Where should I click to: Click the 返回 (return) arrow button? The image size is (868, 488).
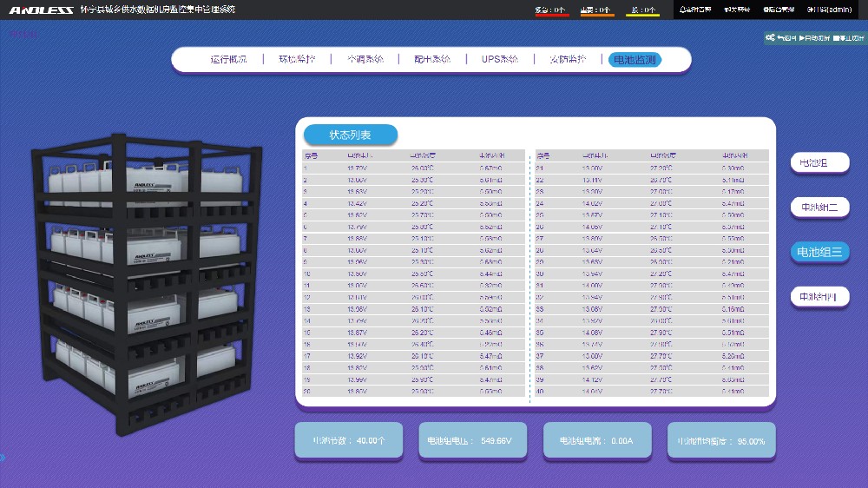[786, 38]
